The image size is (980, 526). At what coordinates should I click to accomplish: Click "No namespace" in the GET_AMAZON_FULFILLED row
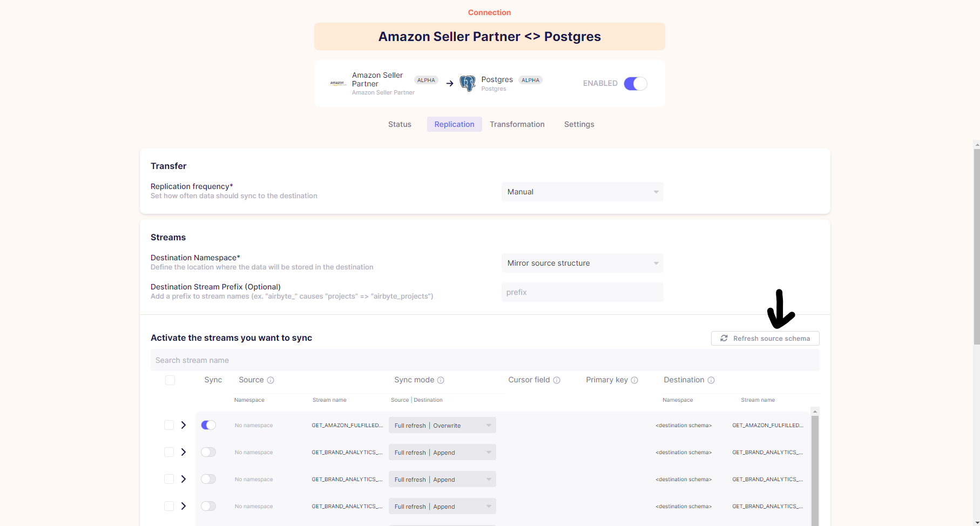pyautogui.click(x=254, y=426)
